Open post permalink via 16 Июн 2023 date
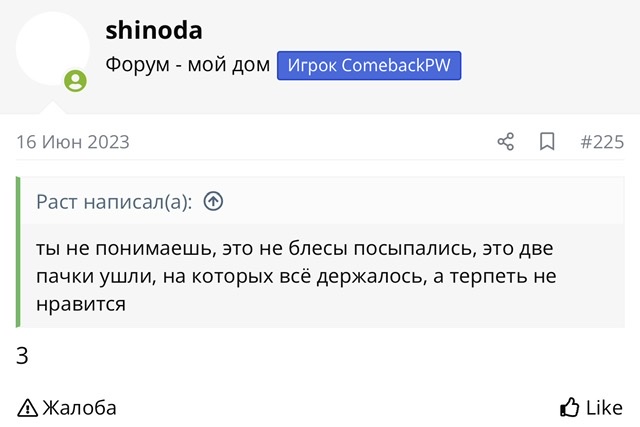Image resolution: width=640 pixels, height=427 pixels. click(72, 142)
